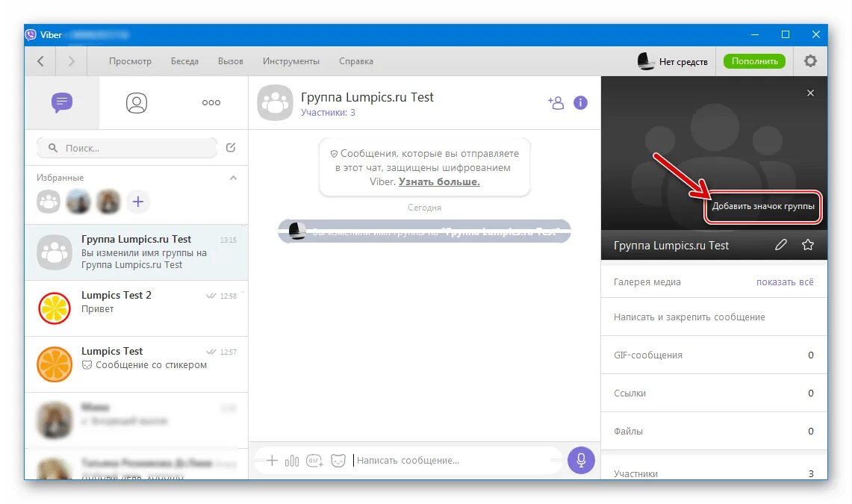This screenshot has width=852, height=504.
Task: Select the Lumpics Test 2 chat
Action: (x=137, y=308)
